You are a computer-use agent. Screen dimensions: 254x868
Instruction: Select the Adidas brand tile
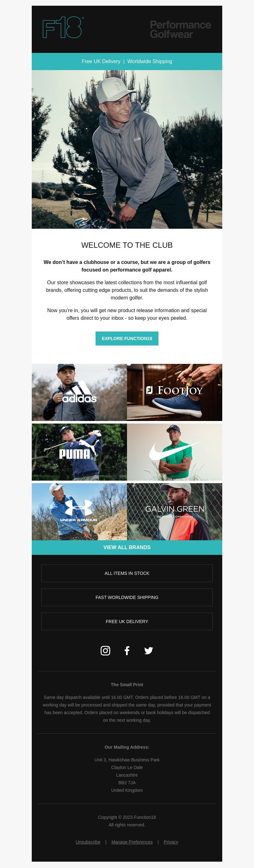(x=79, y=392)
